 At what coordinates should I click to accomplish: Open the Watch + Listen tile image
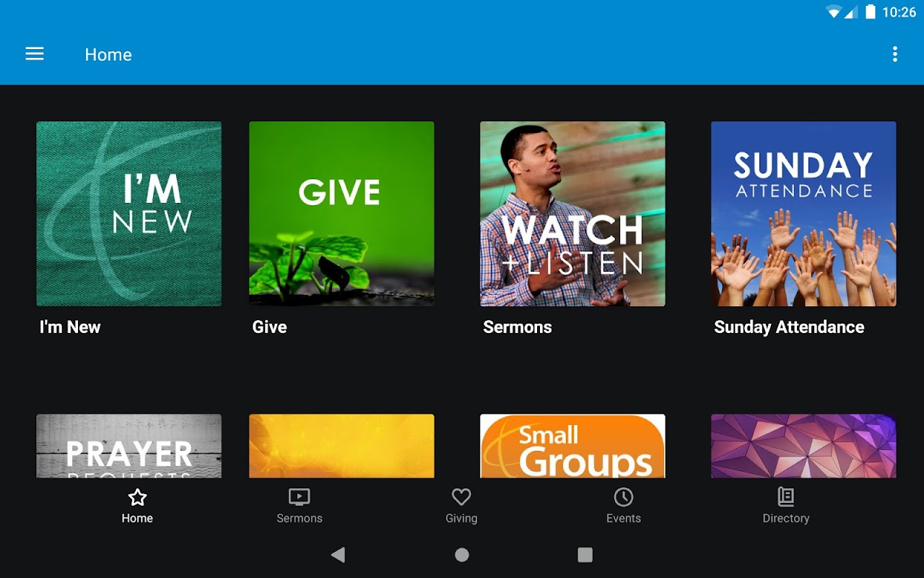click(572, 214)
